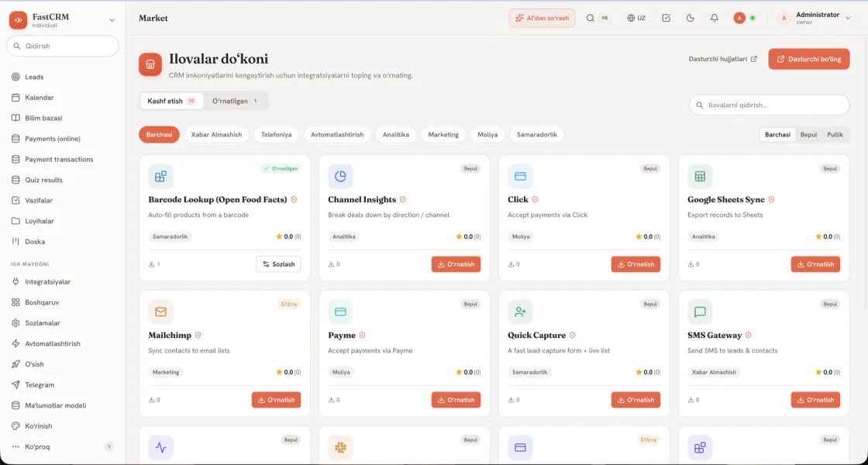Toggle dark mode with the moon icon
Viewport: 868px width, 465px height.
tap(691, 18)
